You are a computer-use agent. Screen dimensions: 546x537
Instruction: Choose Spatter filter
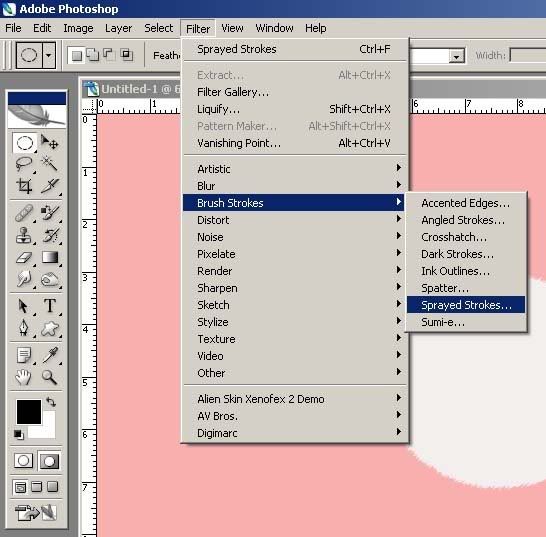click(x=466, y=288)
